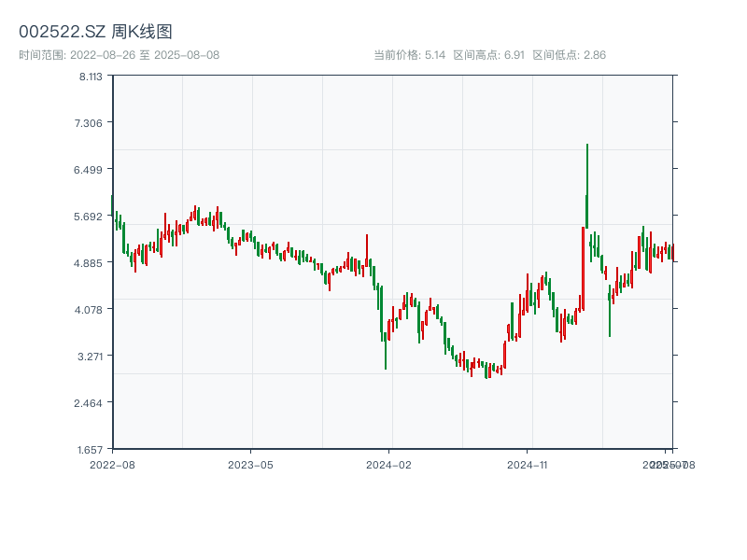Screen dimensions: 747x560
Task: Select the 5.692 price axis label
Action: click(x=91, y=217)
